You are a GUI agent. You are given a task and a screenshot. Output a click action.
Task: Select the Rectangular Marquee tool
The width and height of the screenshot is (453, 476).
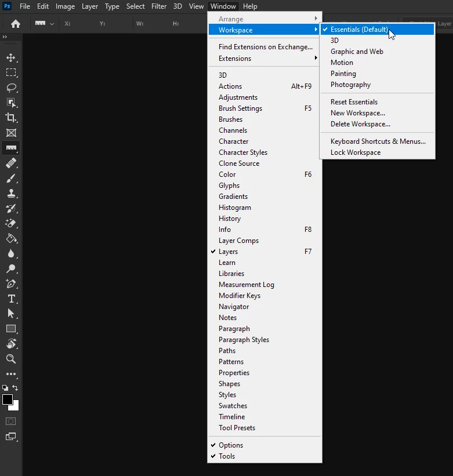(x=11, y=72)
